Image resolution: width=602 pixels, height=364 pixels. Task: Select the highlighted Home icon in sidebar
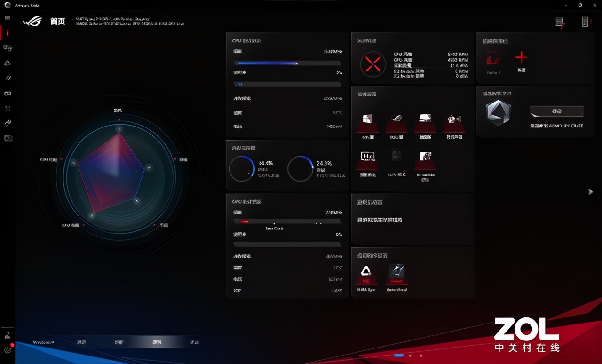click(8, 32)
